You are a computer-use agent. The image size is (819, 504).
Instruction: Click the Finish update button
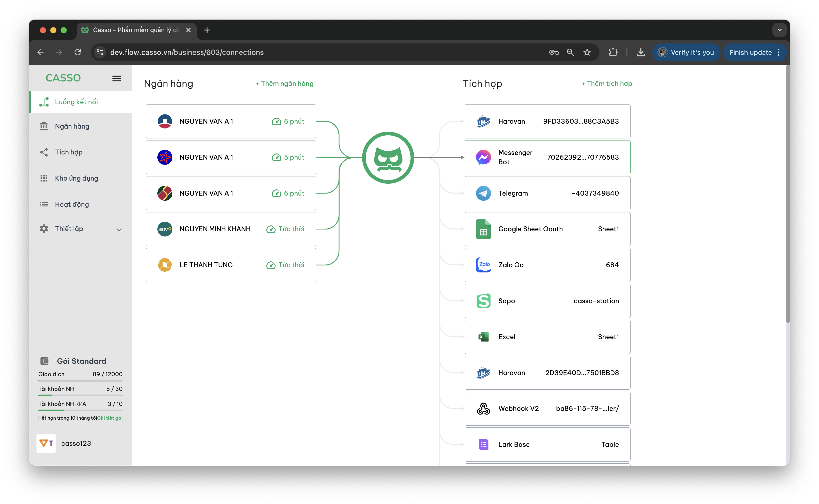pos(755,52)
